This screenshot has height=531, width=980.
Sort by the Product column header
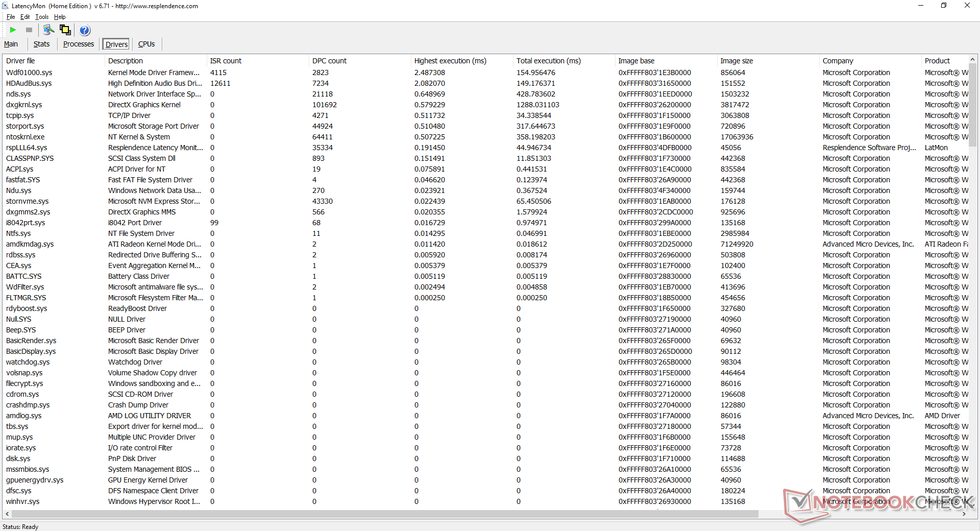pyautogui.click(x=945, y=61)
